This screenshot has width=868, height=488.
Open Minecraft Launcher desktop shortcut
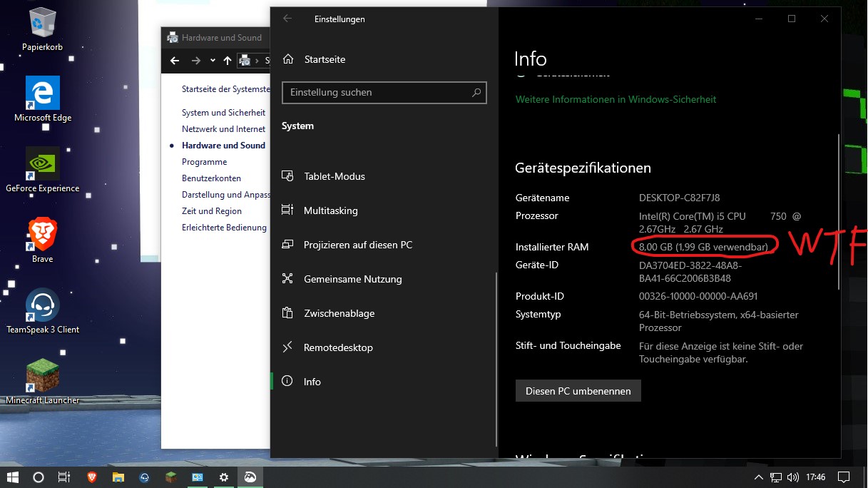tap(43, 382)
